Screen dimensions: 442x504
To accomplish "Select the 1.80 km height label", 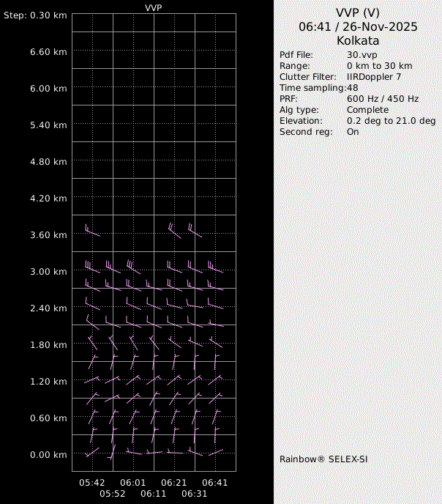I will pos(50,345).
